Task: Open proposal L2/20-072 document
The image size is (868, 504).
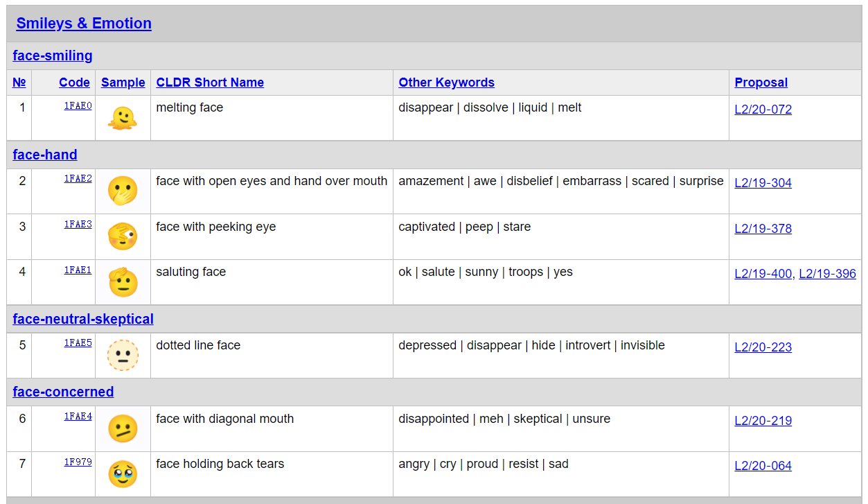Action: 763,110
